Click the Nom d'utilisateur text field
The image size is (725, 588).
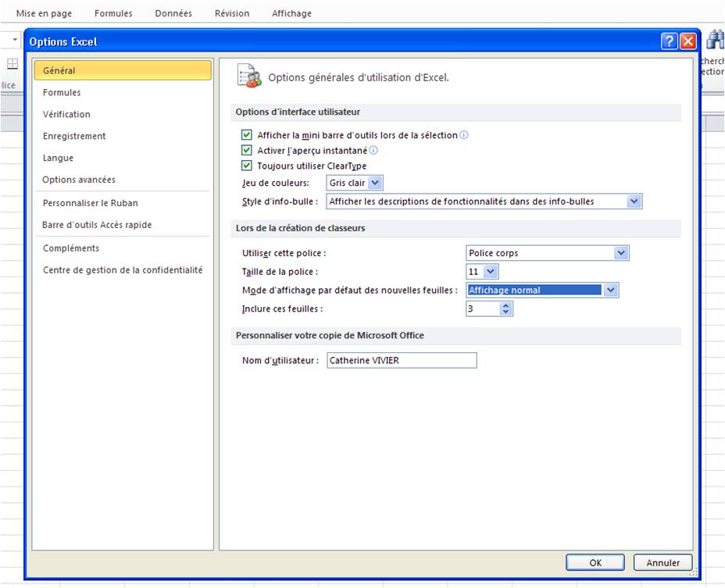pos(402,361)
